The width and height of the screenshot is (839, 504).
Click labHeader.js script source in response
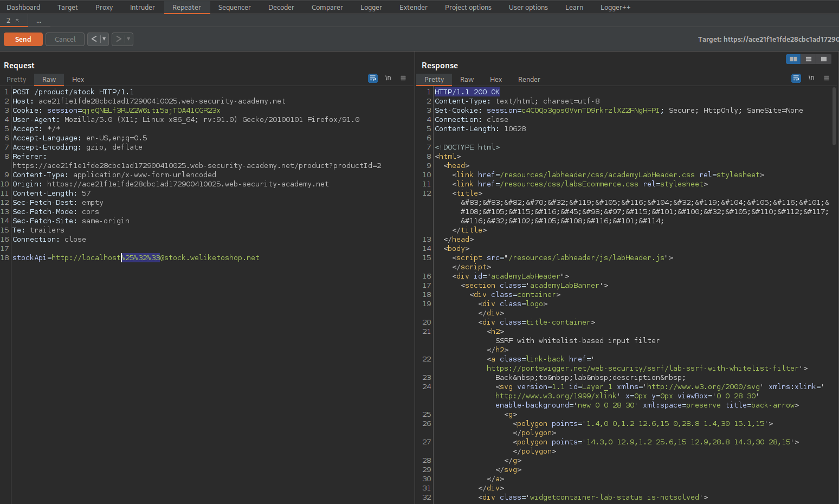click(x=586, y=257)
